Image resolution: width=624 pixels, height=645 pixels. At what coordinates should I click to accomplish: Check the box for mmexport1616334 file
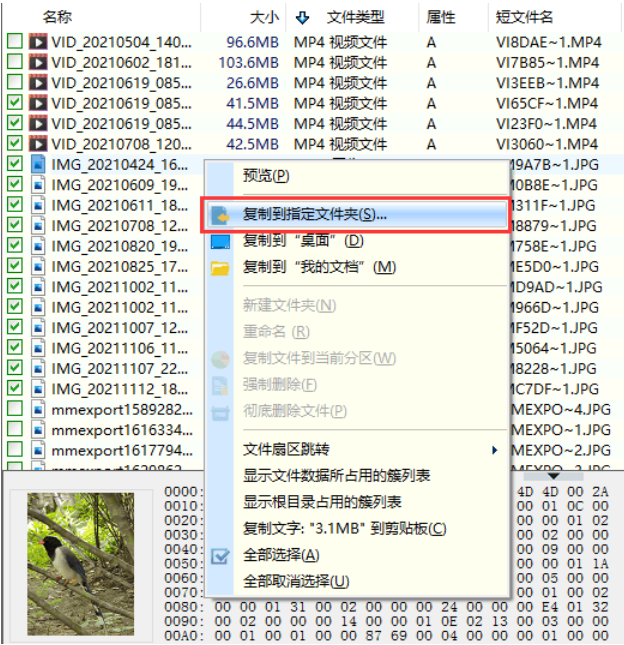(15, 429)
